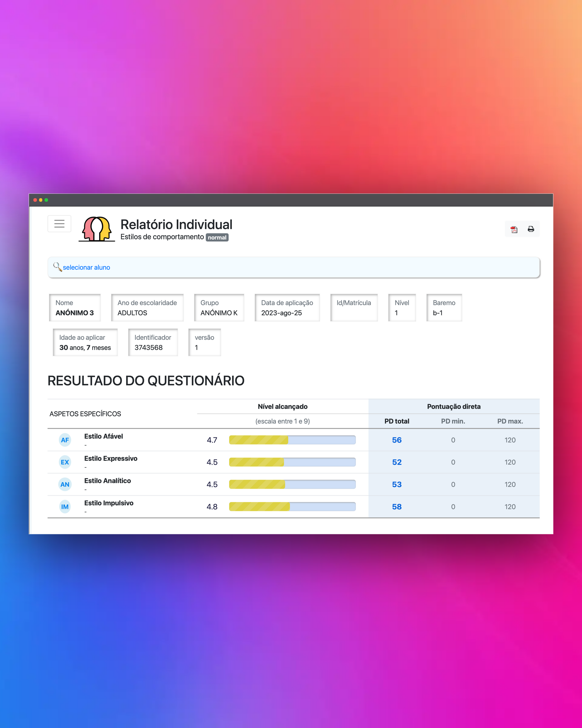Click the magnifier icon beside selecionar aluno
Screen dimensions: 582x728
(57, 267)
